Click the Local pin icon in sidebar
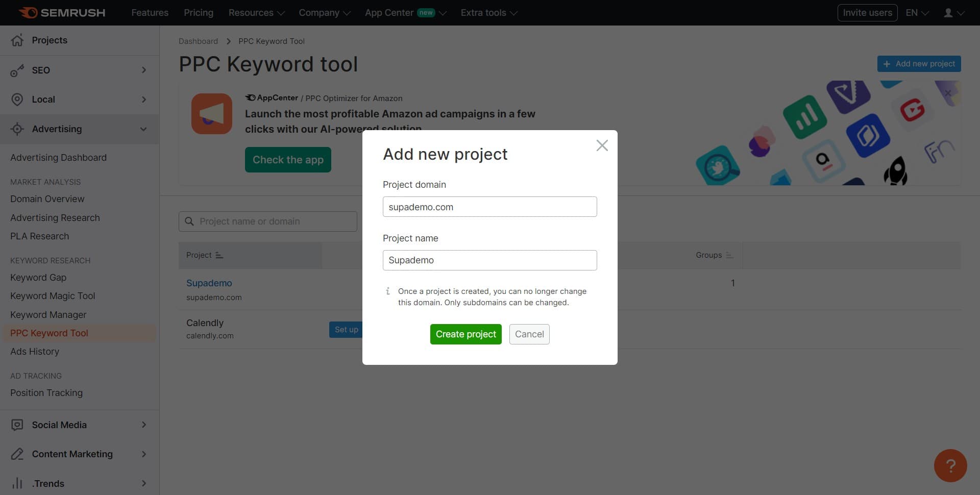Image resolution: width=980 pixels, height=495 pixels. point(17,99)
